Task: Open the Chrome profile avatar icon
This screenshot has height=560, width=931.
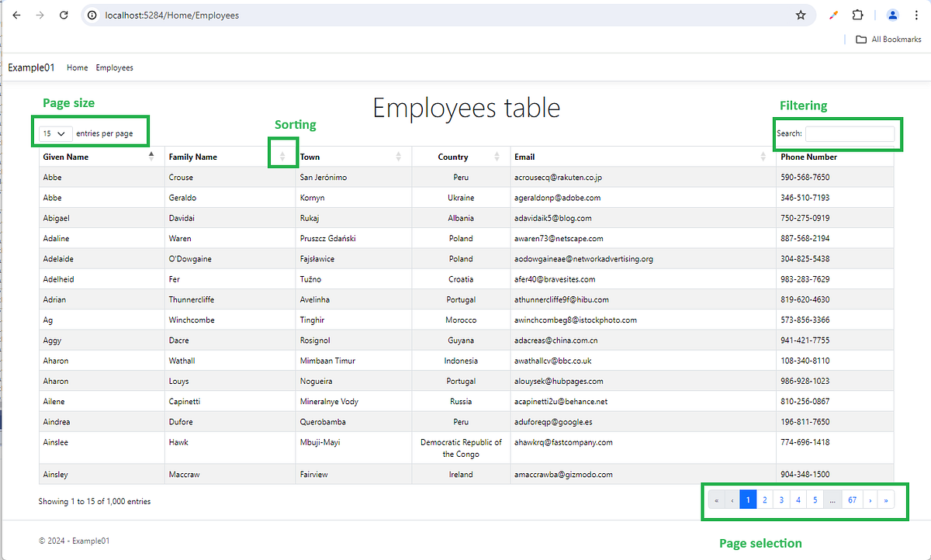Action: [893, 15]
